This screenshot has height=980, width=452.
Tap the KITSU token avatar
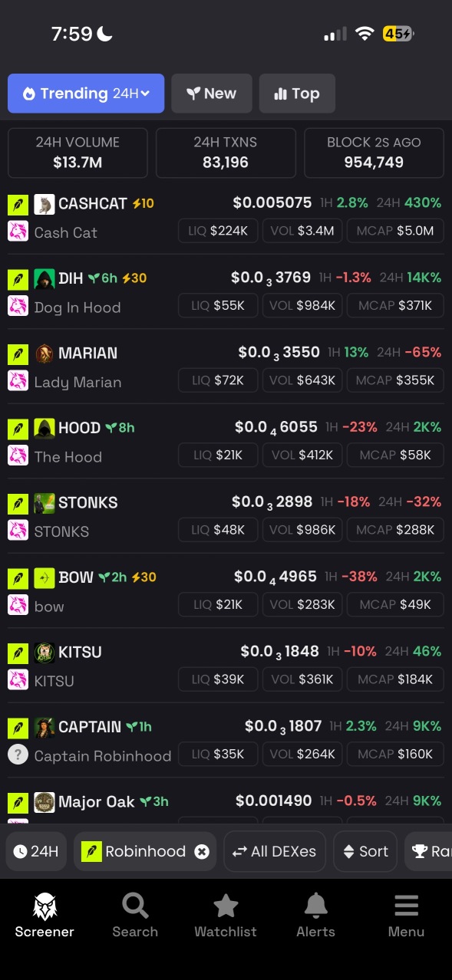pyautogui.click(x=45, y=653)
